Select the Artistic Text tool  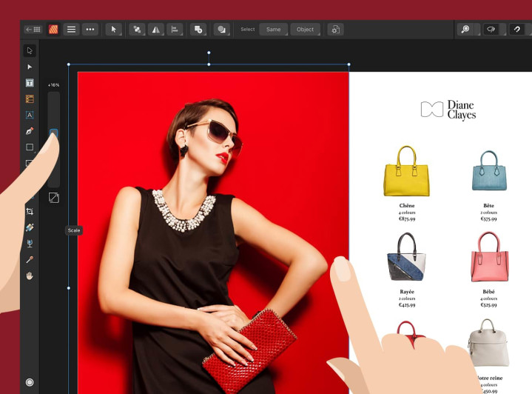pyautogui.click(x=30, y=115)
